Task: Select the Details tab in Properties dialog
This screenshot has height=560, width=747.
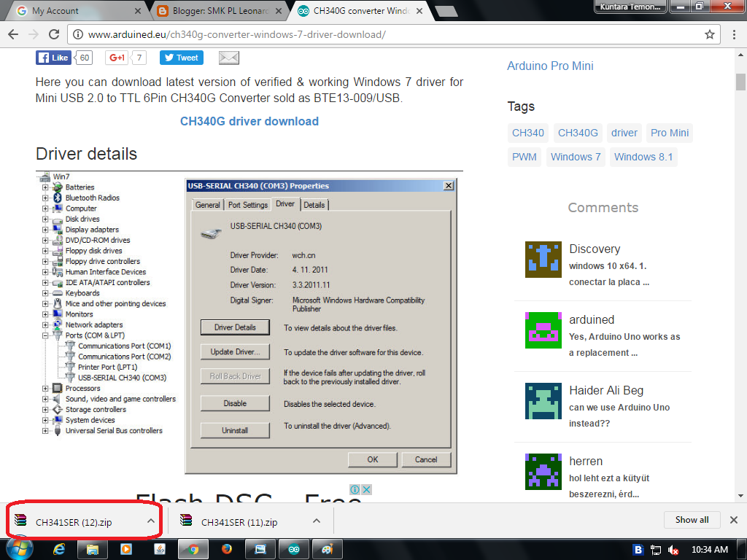Action: (314, 205)
